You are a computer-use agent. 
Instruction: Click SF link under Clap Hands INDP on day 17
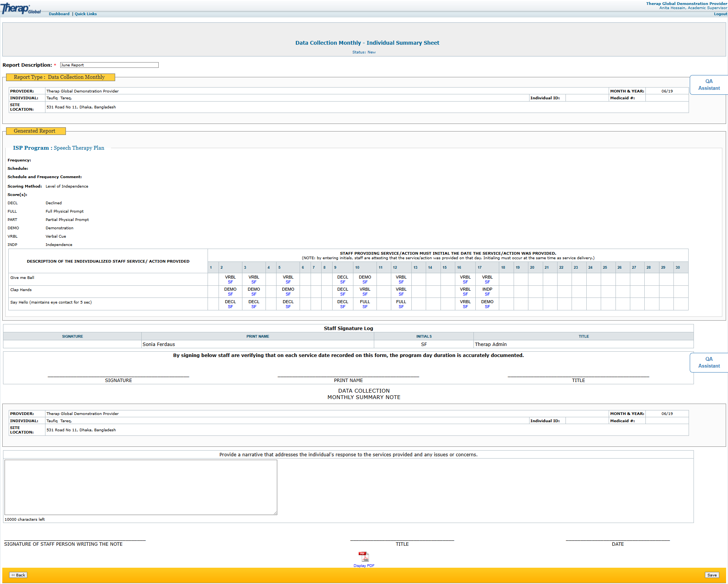pyautogui.click(x=487, y=294)
